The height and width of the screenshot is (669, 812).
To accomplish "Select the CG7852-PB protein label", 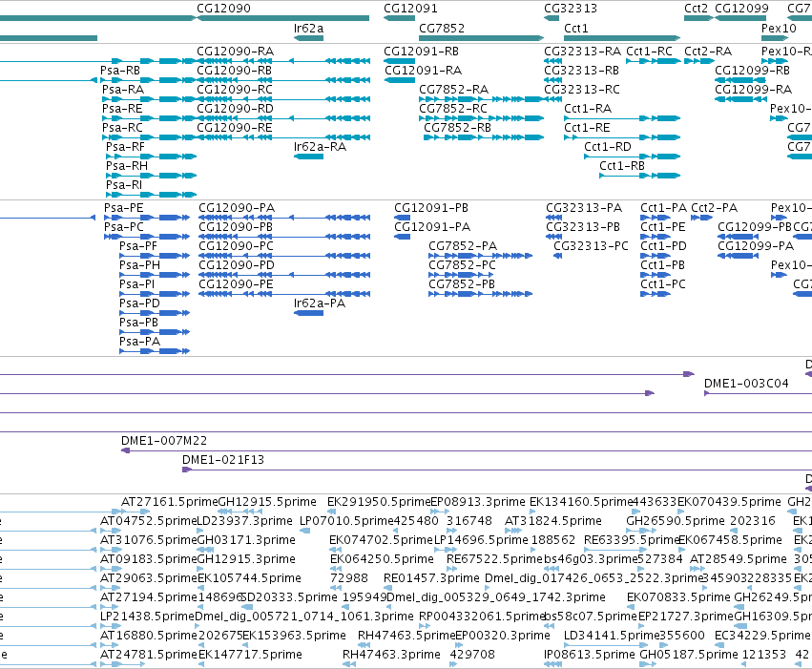I will [x=462, y=284].
